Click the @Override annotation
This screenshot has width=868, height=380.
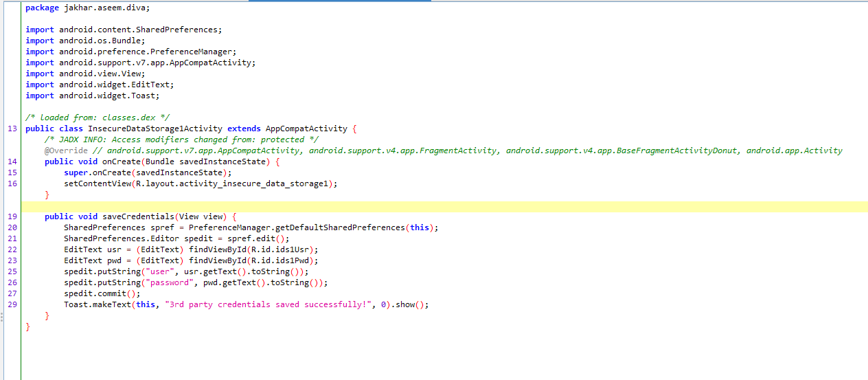(67, 150)
